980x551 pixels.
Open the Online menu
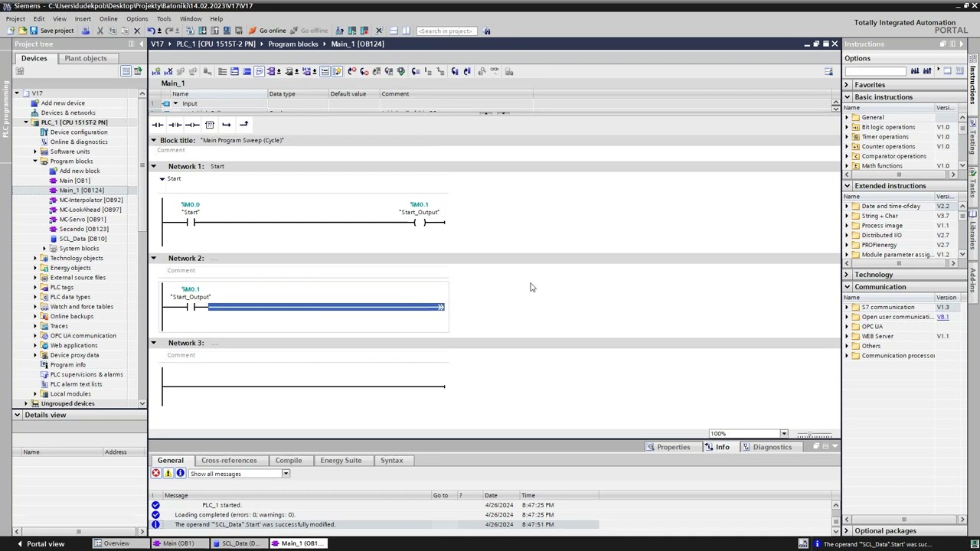[x=108, y=18]
